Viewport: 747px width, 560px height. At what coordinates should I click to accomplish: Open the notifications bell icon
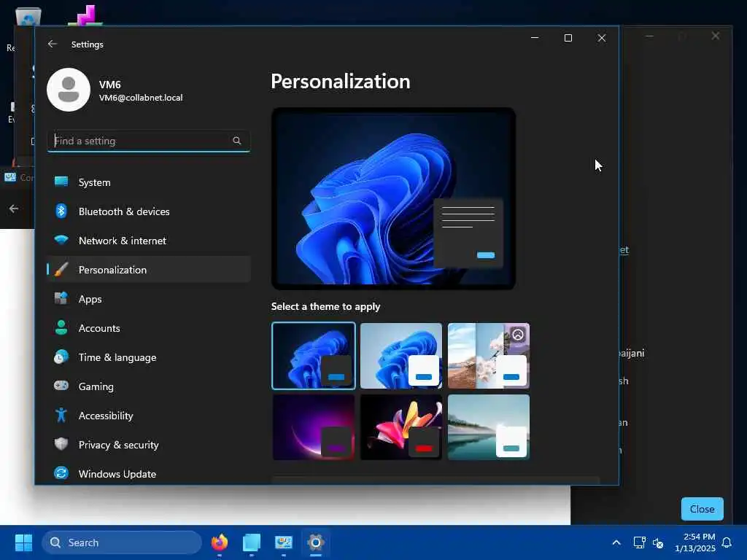(x=727, y=542)
